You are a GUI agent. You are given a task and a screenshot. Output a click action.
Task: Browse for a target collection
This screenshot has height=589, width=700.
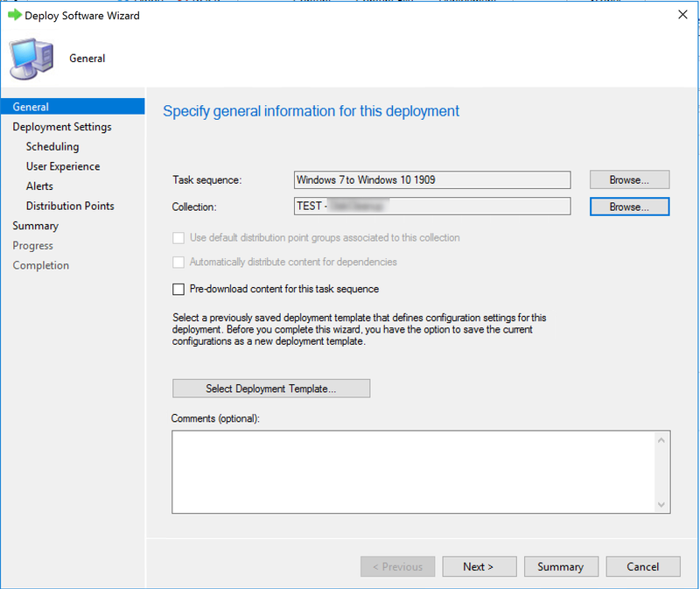coord(629,207)
